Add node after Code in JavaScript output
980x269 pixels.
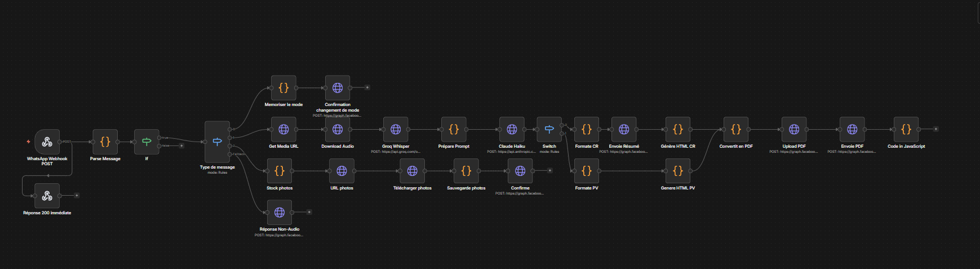point(936,129)
